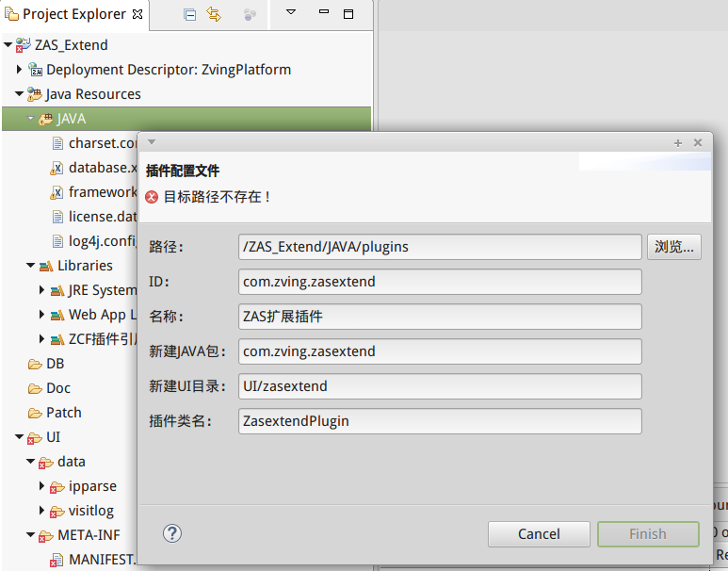This screenshot has height=571, width=728.
Task: Click the dialog help question mark icon
Action: tap(171, 533)
